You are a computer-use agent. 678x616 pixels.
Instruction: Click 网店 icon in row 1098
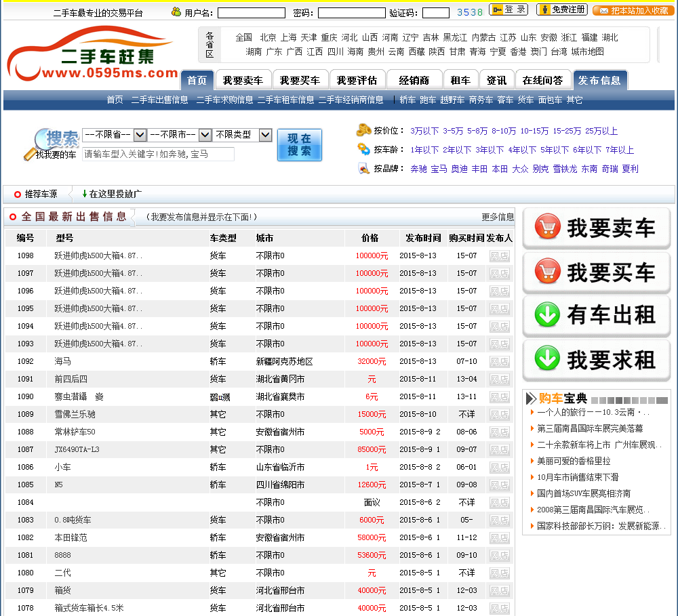coord(500,256)
